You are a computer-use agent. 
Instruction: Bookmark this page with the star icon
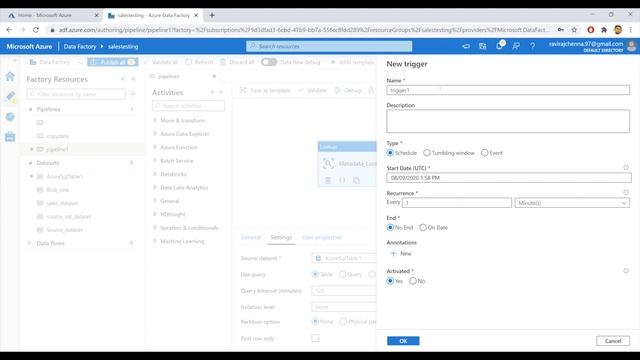tap(574, 30)
